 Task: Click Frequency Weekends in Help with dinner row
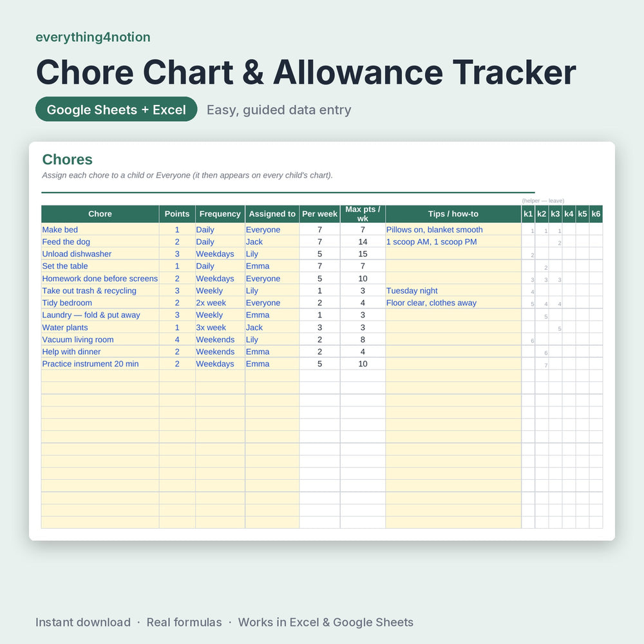pyautogui.click(x=220, y=352)
